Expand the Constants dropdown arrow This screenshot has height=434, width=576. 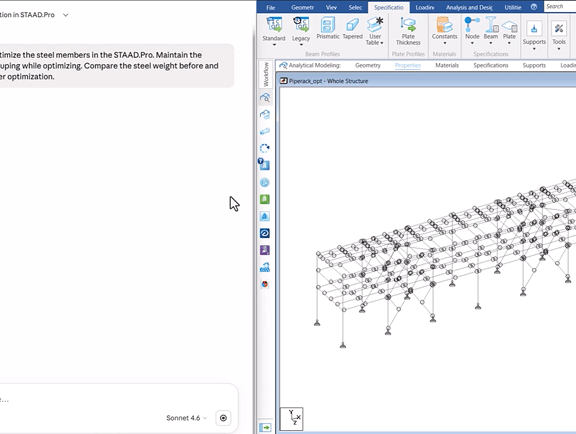click(444, 43)
